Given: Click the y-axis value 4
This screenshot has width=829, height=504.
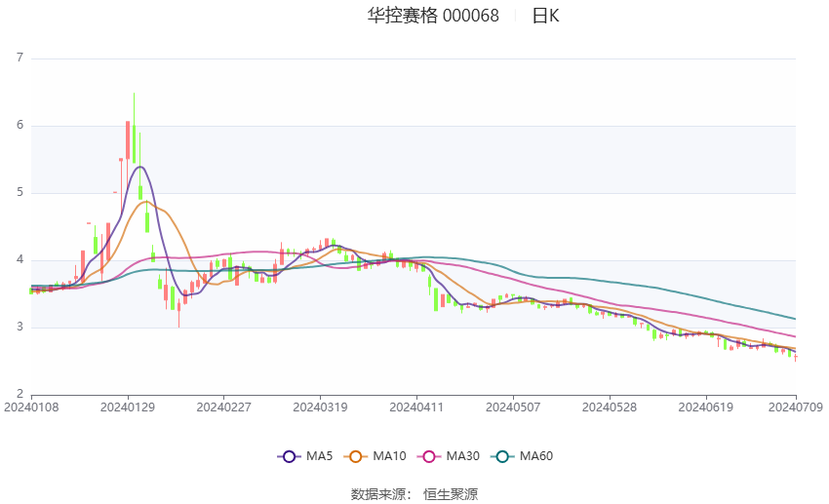Looking at the screenshot, I should [20, 259].
